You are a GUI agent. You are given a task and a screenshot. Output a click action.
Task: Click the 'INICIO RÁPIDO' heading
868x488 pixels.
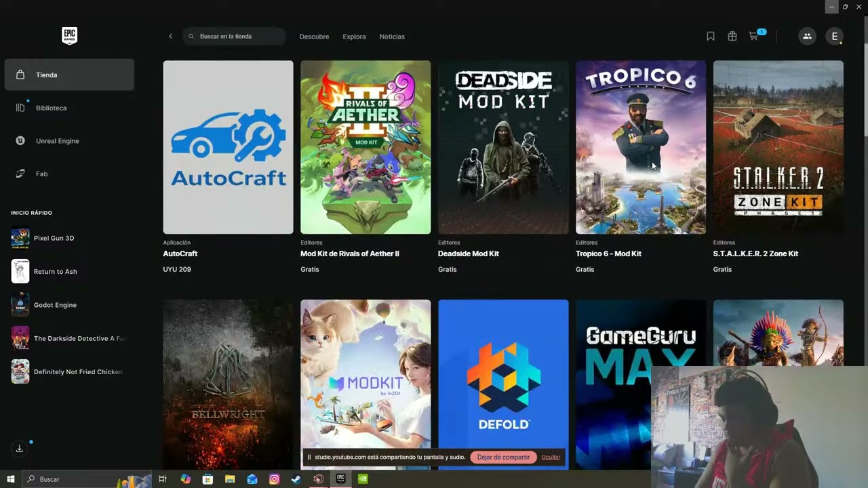[31, 213]
